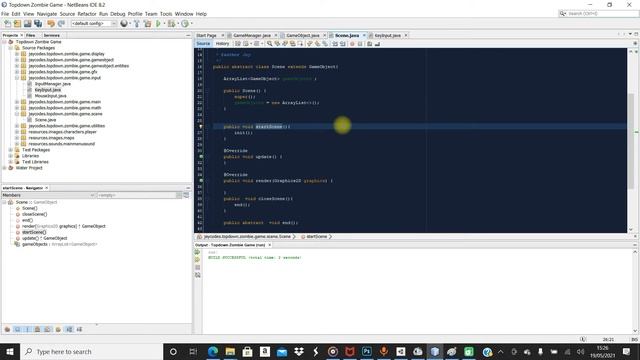Select the Source view button

(203, 44)
